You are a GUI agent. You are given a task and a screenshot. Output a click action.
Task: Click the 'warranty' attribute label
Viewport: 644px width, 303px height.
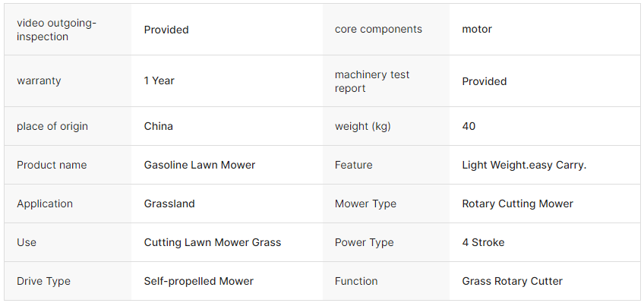[39, 80]
